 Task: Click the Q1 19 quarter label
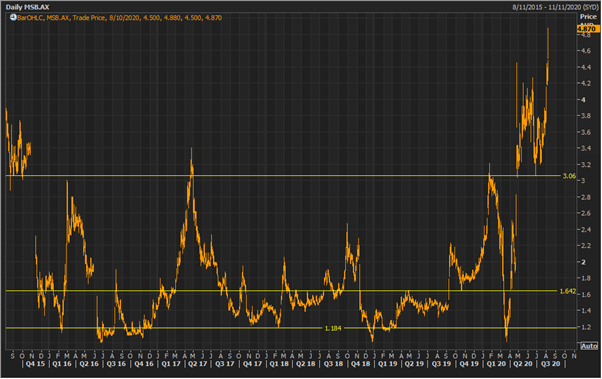tap(388, 364)
